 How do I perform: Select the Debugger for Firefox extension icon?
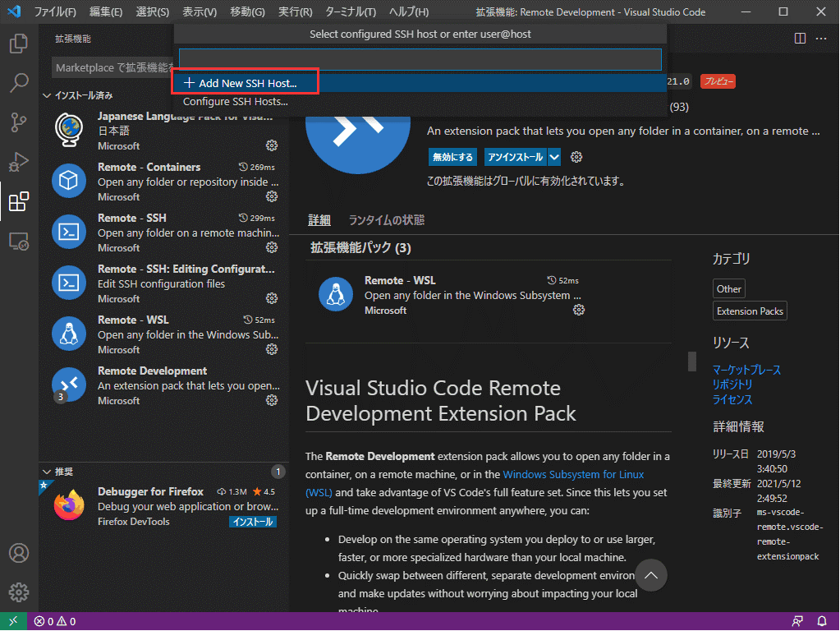[69, 505]
